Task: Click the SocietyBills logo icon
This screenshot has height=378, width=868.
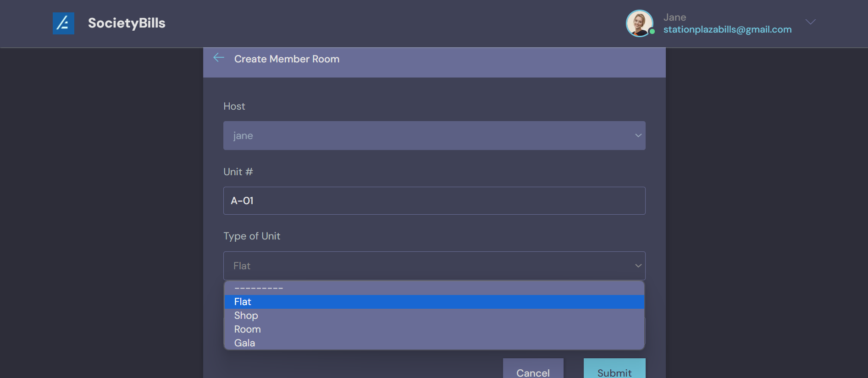Action: point(63,23)
